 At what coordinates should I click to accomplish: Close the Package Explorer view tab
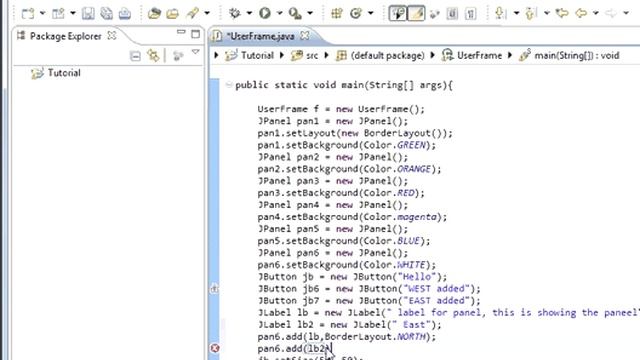[111, 36]
